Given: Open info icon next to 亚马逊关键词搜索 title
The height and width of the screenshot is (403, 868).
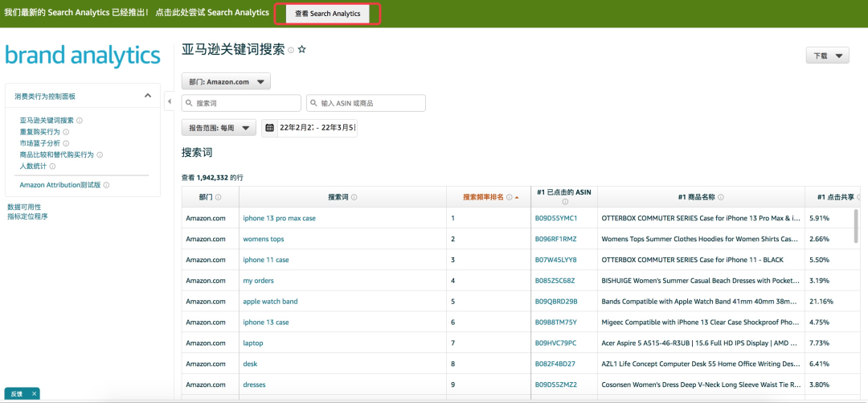Looking at the screenshot, I should click(291, 51).
